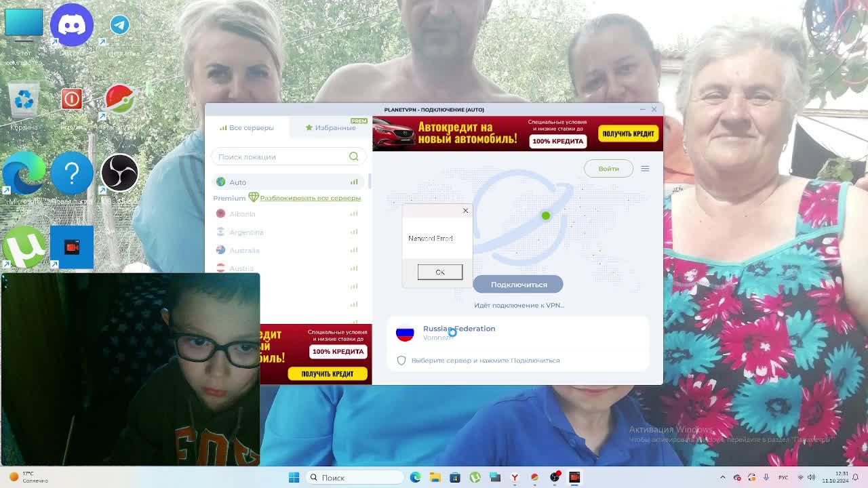868x488 pixels.
Task: Click OK in Network Error dialog
Action: coord(440,272)
